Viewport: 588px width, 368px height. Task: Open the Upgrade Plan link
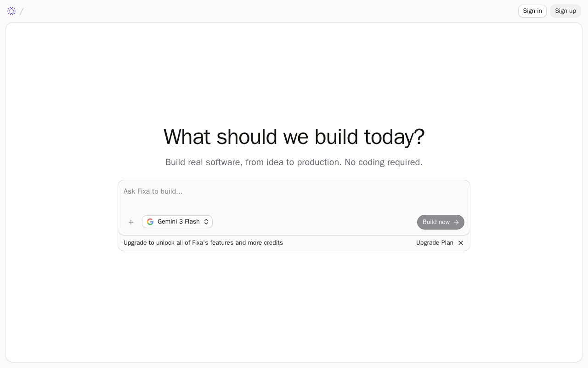pyautogui.click(x=435, y=243)
